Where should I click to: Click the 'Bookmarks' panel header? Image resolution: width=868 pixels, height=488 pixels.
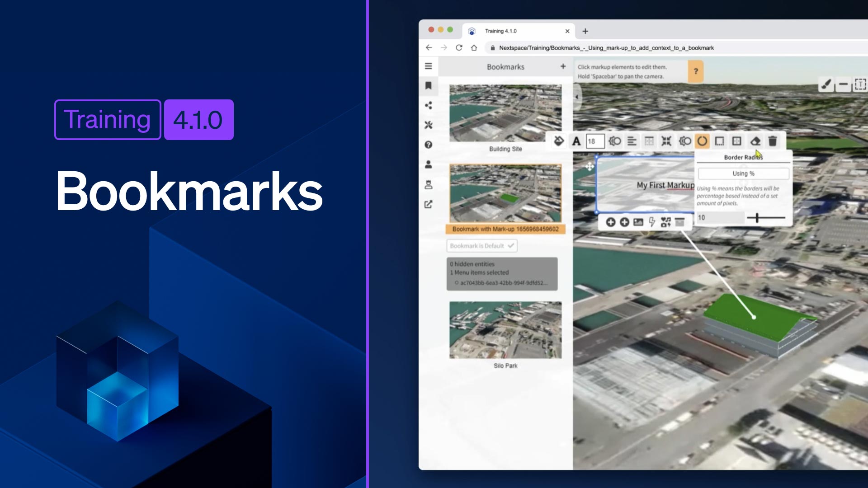(x=505, y=67)
